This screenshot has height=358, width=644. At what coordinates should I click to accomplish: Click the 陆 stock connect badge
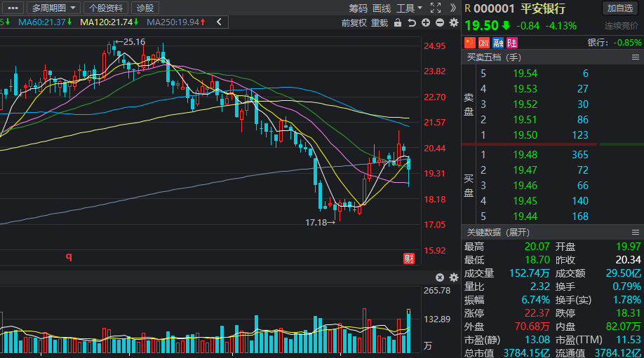pyautogui.click(x=512, y=43)
